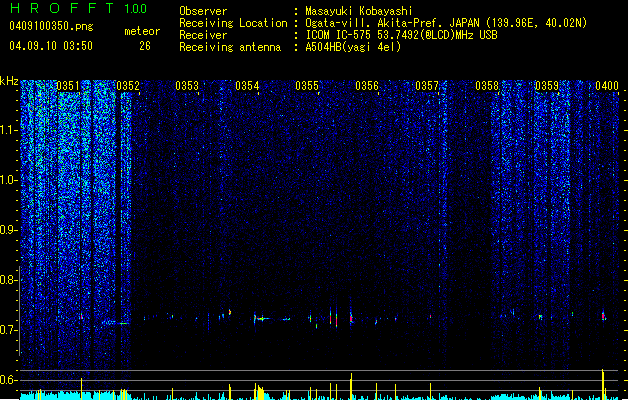Select the filename 0409100350.png
This screenshot has width=629, height=400.
coord(51,26)
